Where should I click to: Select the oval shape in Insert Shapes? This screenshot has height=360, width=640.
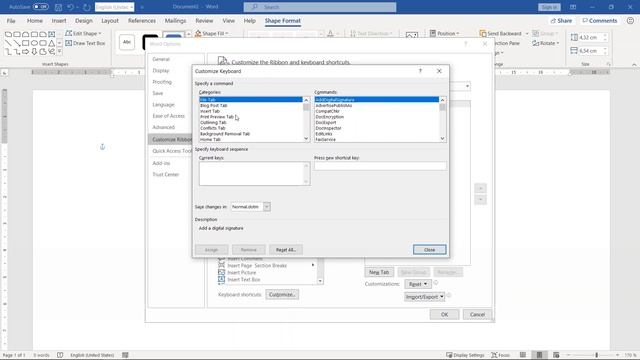34,43
